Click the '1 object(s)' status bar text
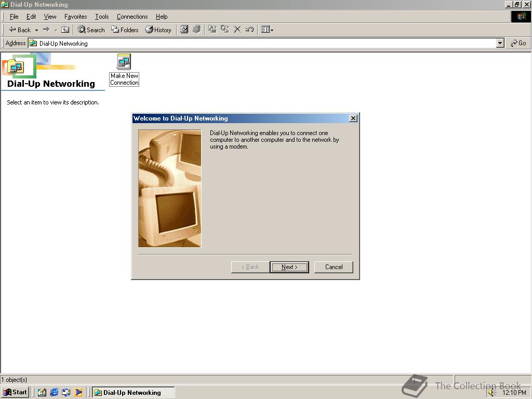This screenshot has height=399, width=532. [14, 380]
